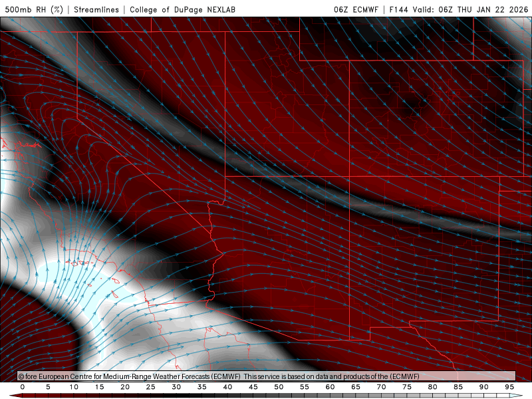Click the "85" color scale label
532x399 pixels.
point(458,387)
